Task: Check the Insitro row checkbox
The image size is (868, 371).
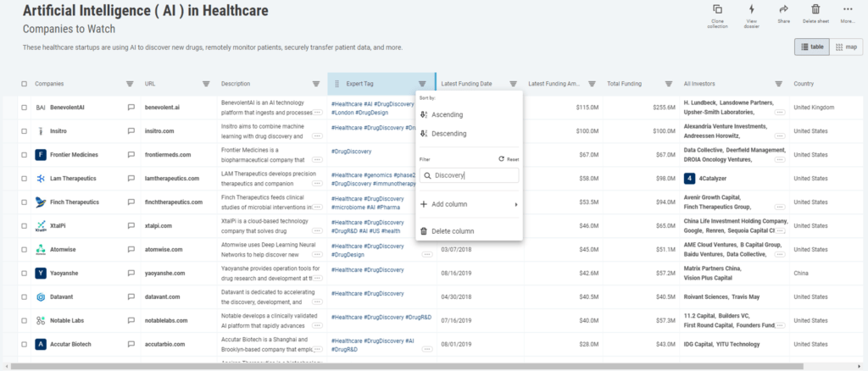Action: [x=24, y=131]
